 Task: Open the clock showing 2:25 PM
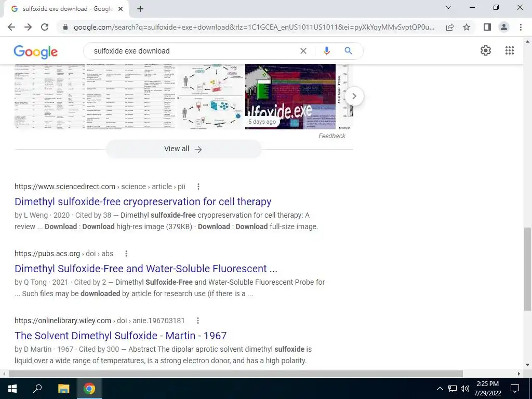coord(487,389)
